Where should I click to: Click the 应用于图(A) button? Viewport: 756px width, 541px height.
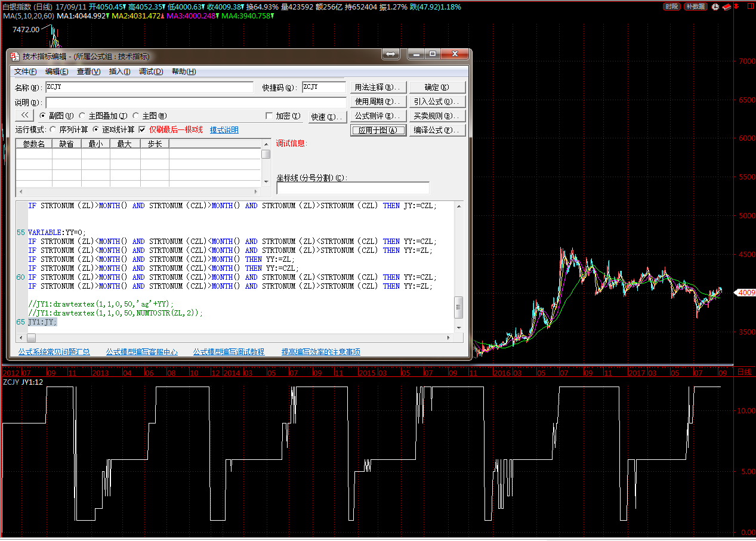(378, 131)
